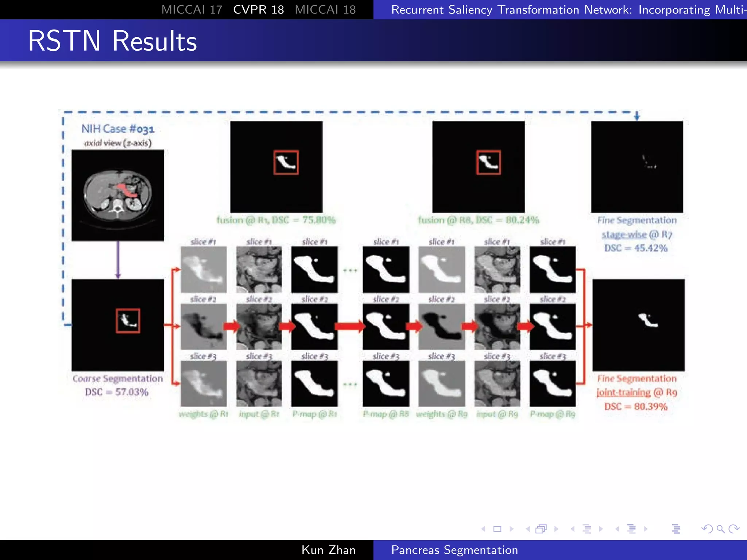Click the 'DSC = 57.03%' text
This screenshot has height=560, width=747.
[x=117, y=392]
